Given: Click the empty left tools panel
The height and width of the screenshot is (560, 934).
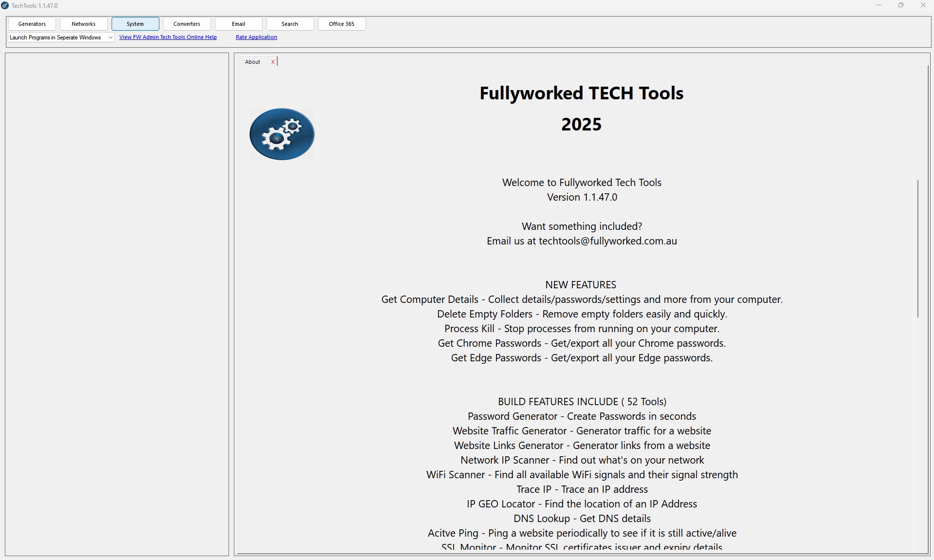Looking at the screenshot, I should 117,304.
